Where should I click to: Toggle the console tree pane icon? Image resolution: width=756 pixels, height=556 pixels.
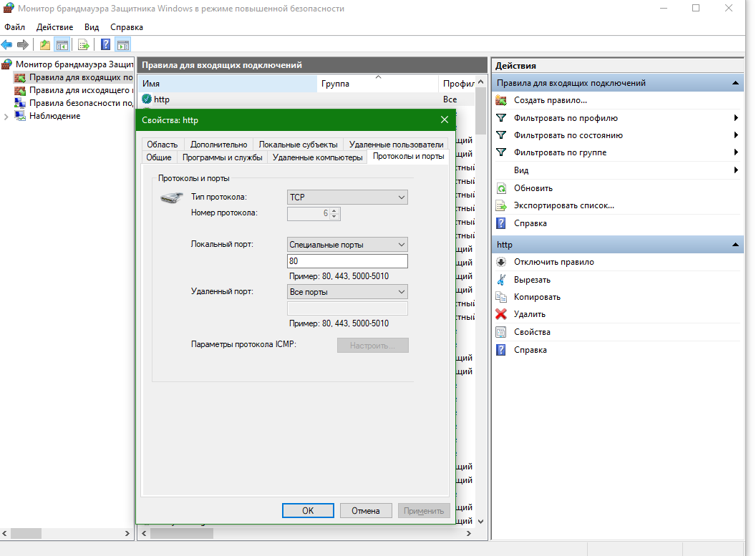(x=62, y=45)
